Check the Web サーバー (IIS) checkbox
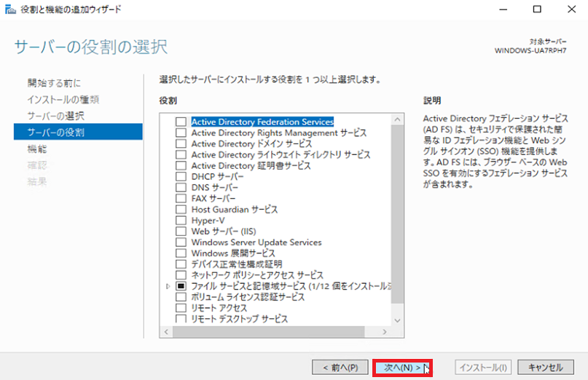Screen dimensions: 588x380 point(181,231)
